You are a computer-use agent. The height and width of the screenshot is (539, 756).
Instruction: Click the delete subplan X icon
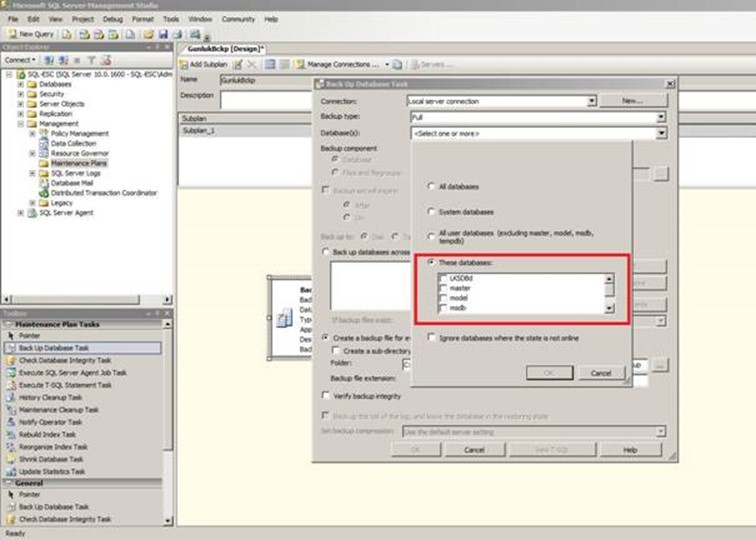click(x=251, y=64)
